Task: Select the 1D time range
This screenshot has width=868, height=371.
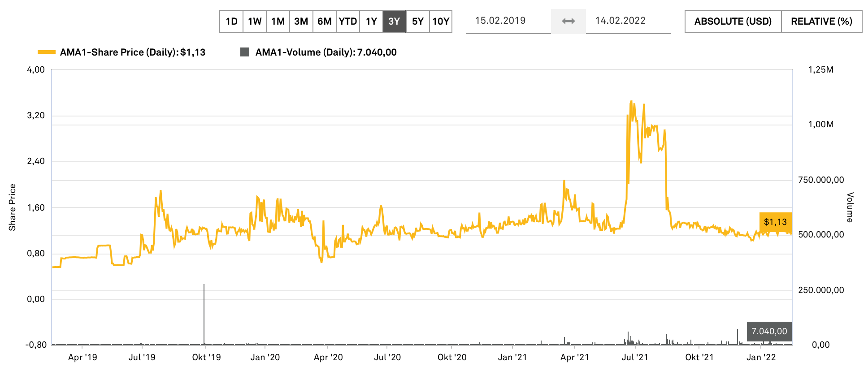Action: tap(231, 22)
